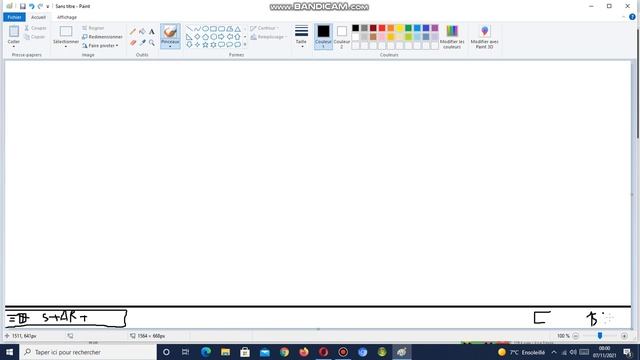Open the Contour dropdown

264,28
